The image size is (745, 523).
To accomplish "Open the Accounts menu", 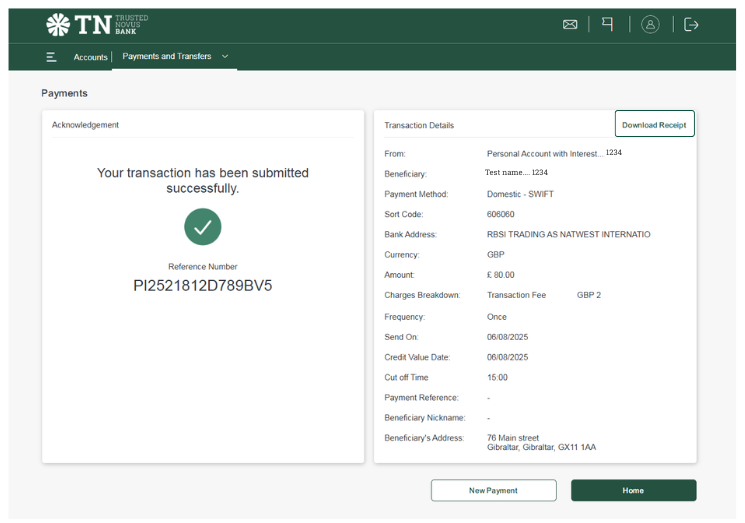I will pyautogui.click(x=90, y=57).
